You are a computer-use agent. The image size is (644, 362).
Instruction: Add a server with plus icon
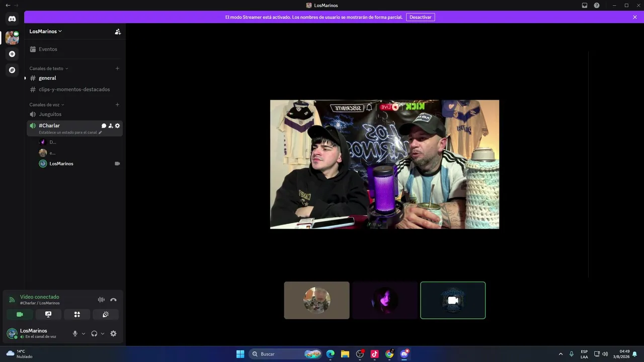pos(12,54)
